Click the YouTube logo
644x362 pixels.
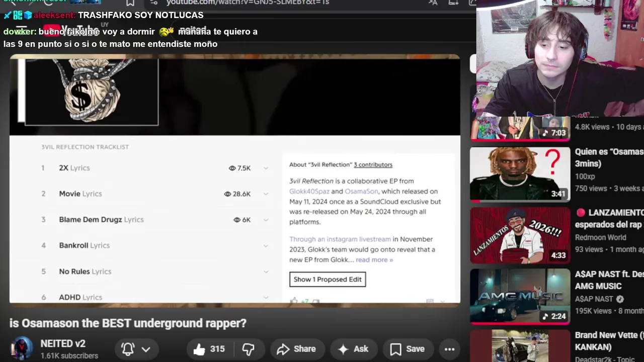click(x=71, y=31)
